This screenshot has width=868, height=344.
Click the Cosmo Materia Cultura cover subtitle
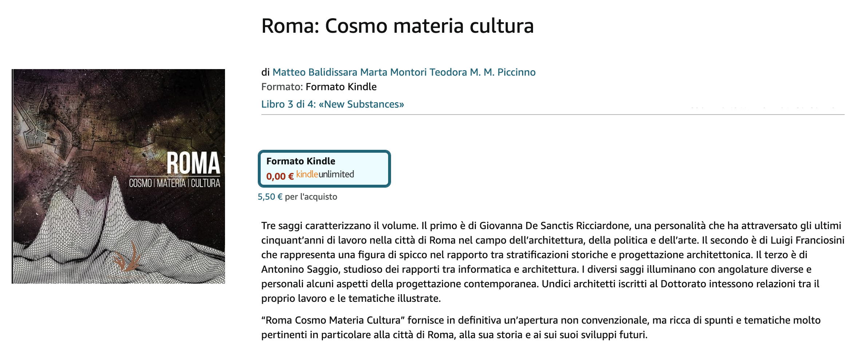point(174,183)
